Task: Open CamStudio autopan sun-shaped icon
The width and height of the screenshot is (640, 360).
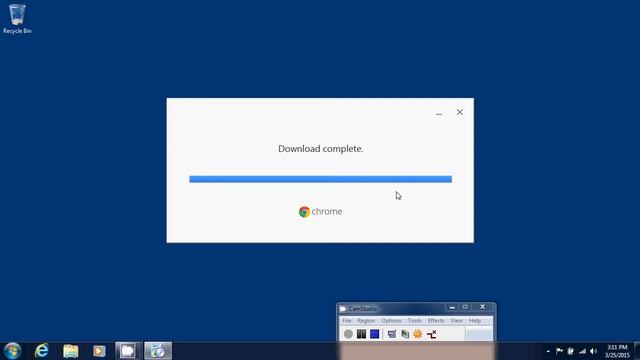Action: point(418,334)
